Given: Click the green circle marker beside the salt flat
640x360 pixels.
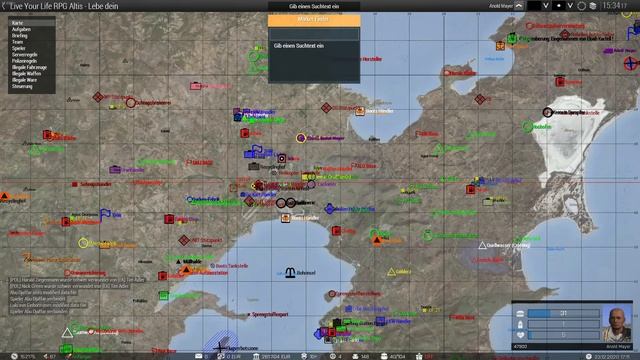Looking at the screenshot, I should pos(527,127).
